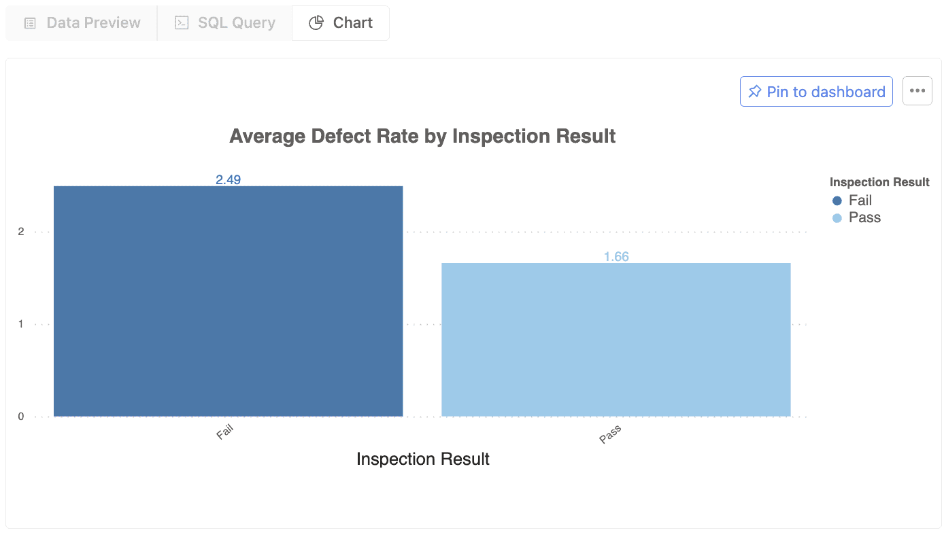Switch to the Data Preview tab
Image resolution: width=944 pixels, height=560 pixels.
pyautogui.click(x=82, y=23)
